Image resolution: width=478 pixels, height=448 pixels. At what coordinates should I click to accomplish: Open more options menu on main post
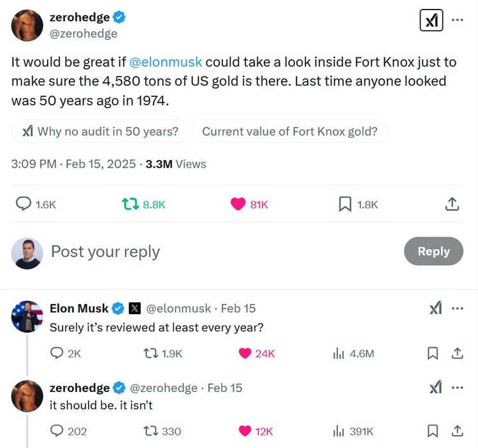point(457,20)
